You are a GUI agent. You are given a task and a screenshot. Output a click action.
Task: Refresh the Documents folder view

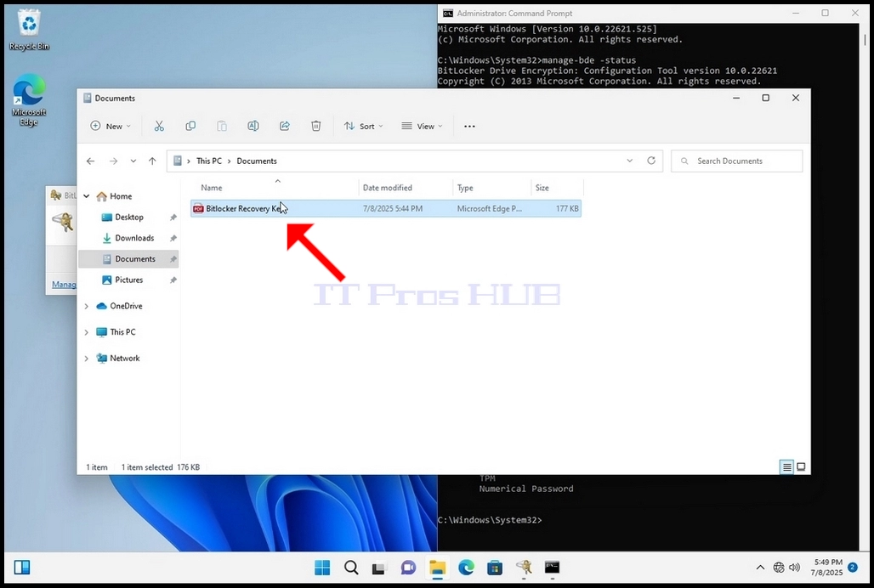(x=651, y=161)
